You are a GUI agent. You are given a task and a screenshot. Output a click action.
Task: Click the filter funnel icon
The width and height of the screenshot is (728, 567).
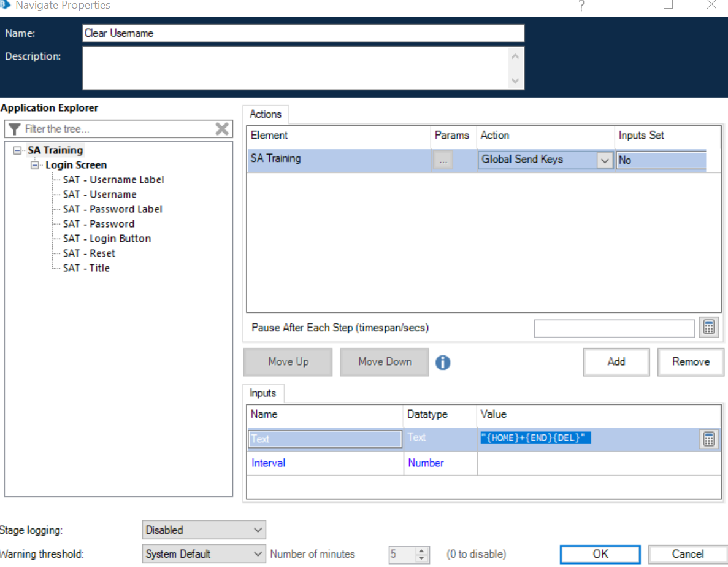click(13, 128)
